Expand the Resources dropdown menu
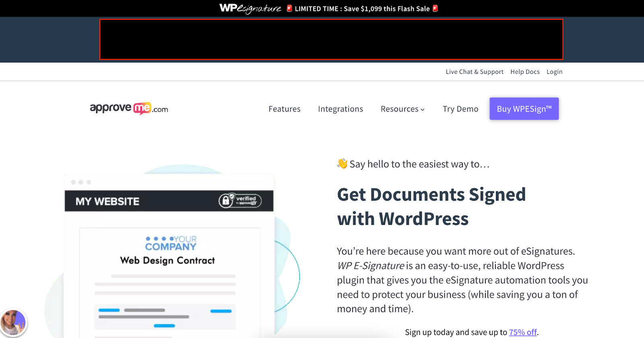 (402, 109)
